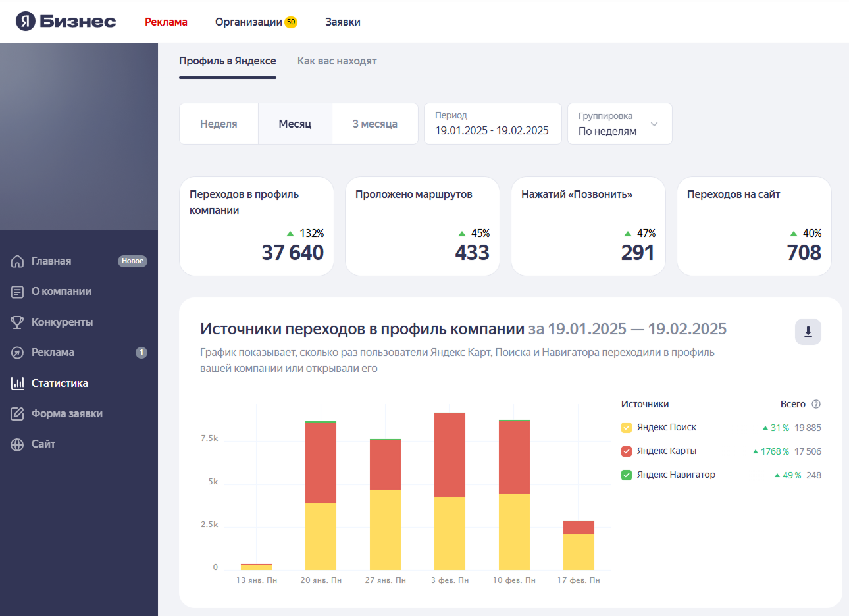849x616 pixels.
Task: Open the Реклама top menu item
Action: click(x=166, y=22)
